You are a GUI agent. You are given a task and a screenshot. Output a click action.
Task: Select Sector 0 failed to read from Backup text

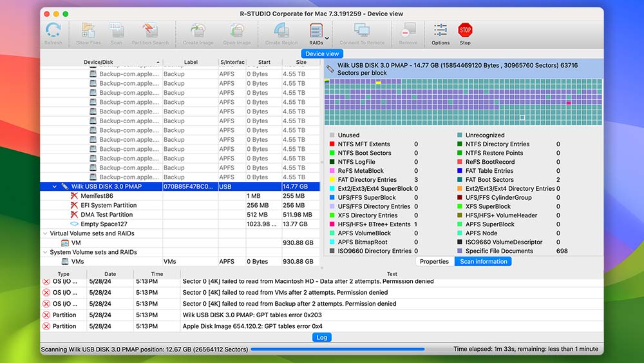289,304
